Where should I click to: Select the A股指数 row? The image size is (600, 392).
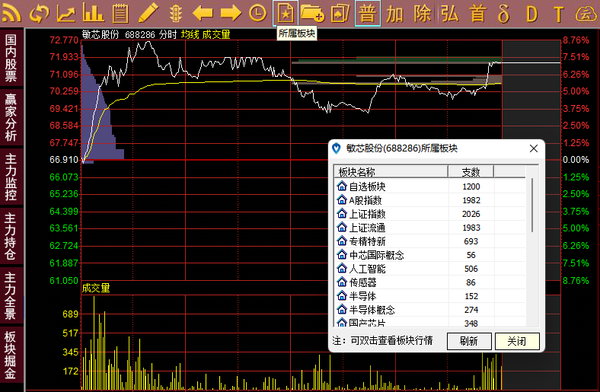[430, 200]
